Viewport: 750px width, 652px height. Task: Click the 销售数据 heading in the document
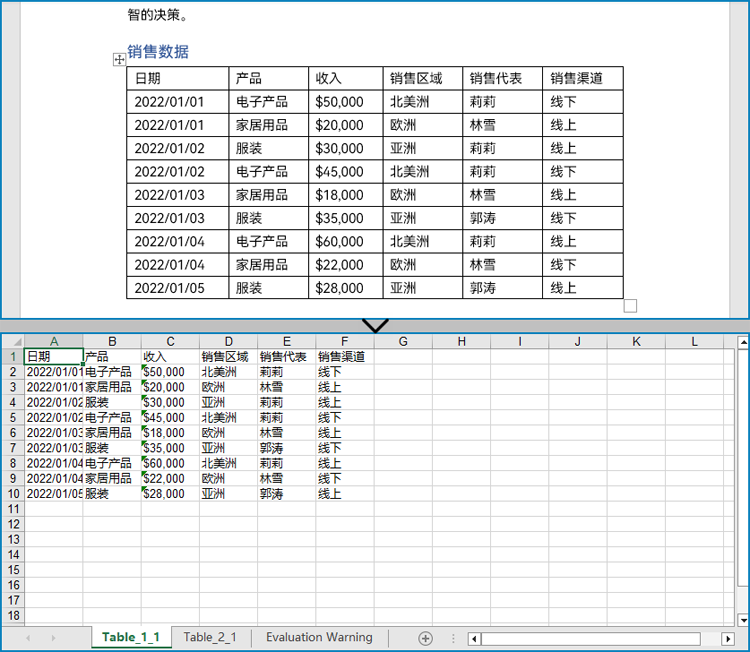158,52
